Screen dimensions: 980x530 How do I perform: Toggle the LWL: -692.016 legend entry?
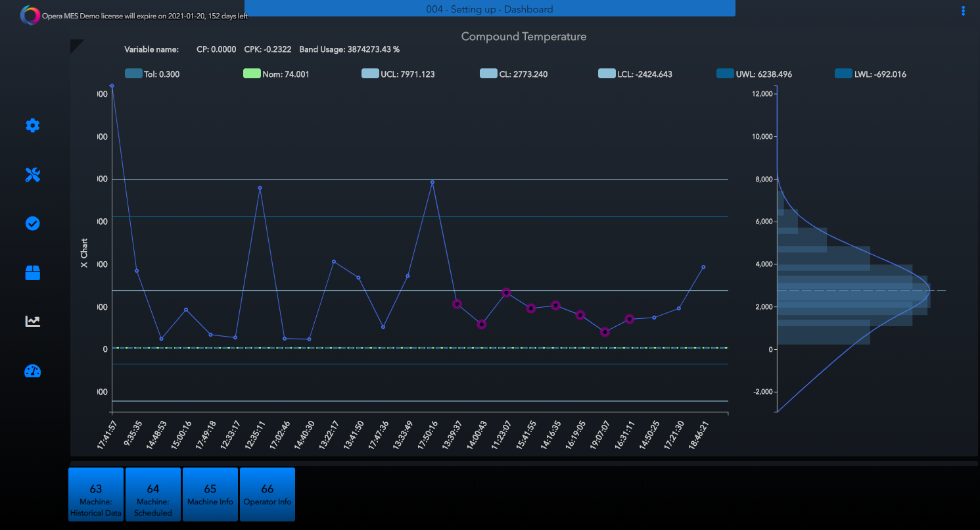[x=870, y=74]
